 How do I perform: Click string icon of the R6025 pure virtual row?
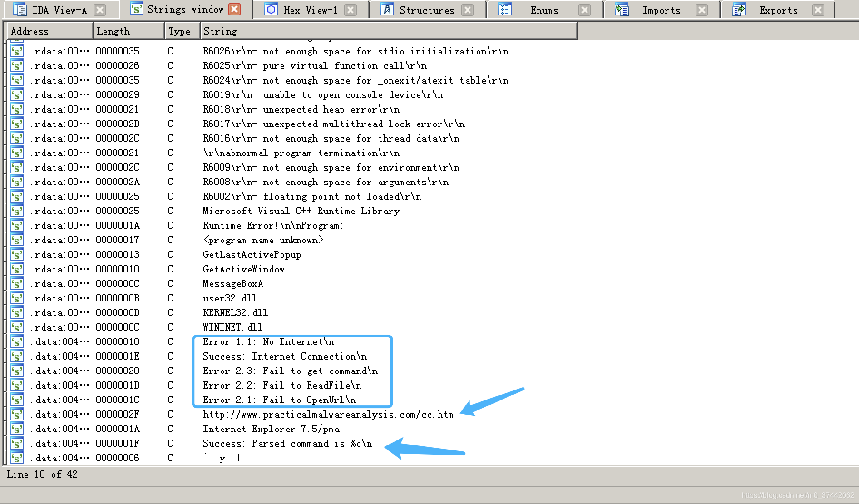pyautogui.click(x=17, y=66)
